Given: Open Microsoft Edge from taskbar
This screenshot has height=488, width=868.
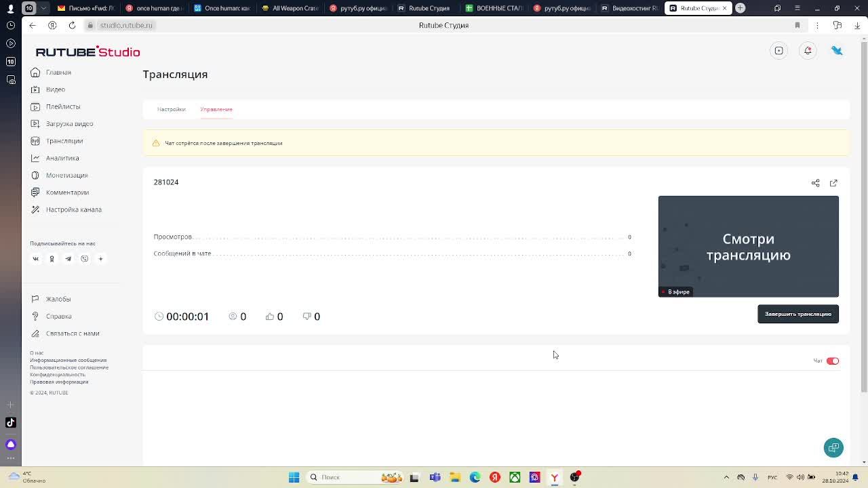Looking at the screenshot, I should click(475, 477).
